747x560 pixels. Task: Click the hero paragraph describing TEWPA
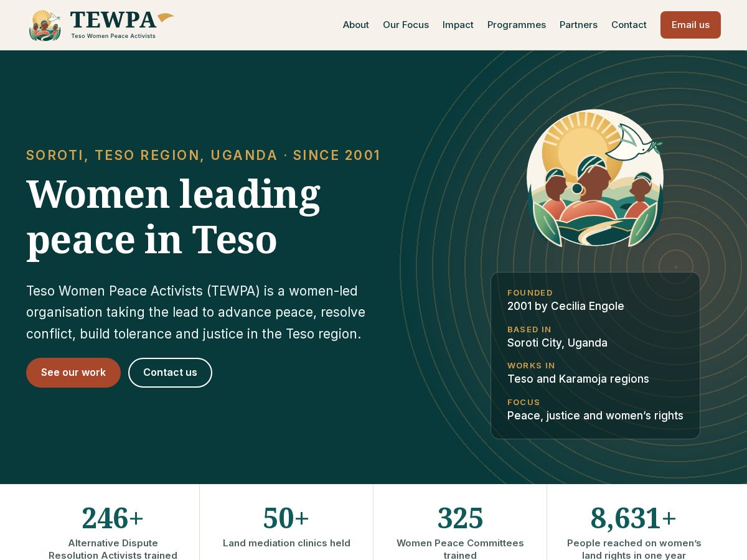pyautogui.click(x=195, y=312)
